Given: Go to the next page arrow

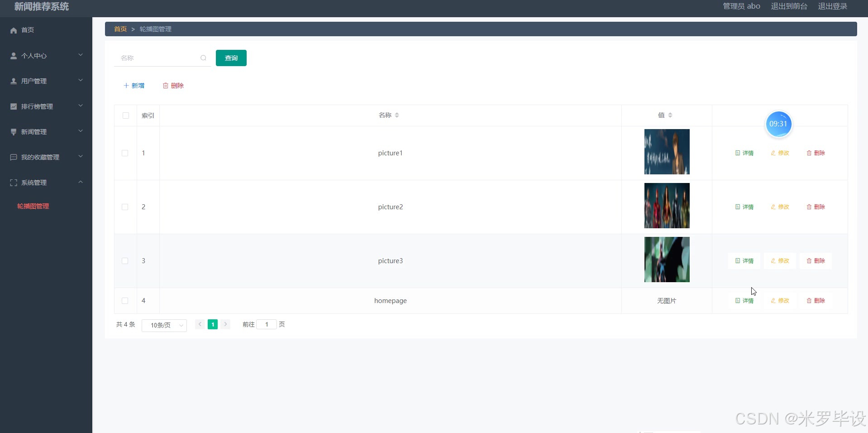Looking at the screenshot, I should pyautogui.click(x=225, y=324).
